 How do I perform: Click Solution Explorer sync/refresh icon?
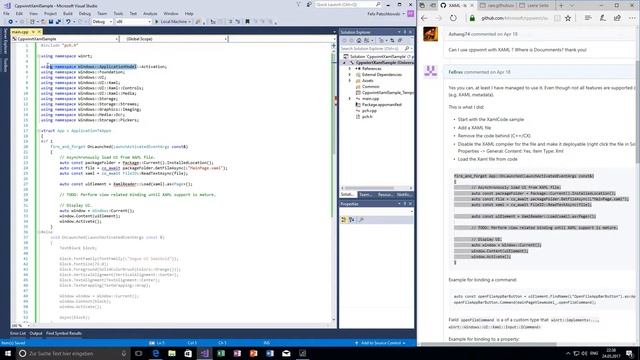pos(392,40)
